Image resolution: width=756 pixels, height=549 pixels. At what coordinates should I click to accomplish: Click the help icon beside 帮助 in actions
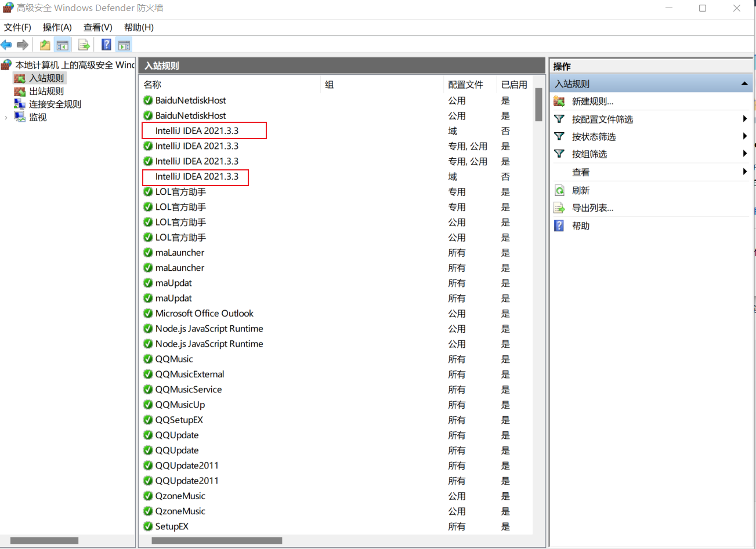559,226
